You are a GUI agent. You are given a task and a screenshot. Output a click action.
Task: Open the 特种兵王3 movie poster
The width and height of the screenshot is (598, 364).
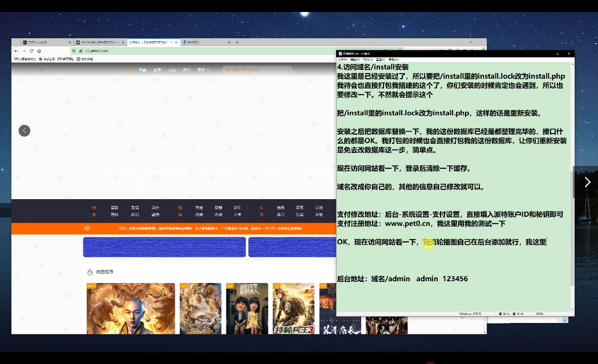(294, 308)
